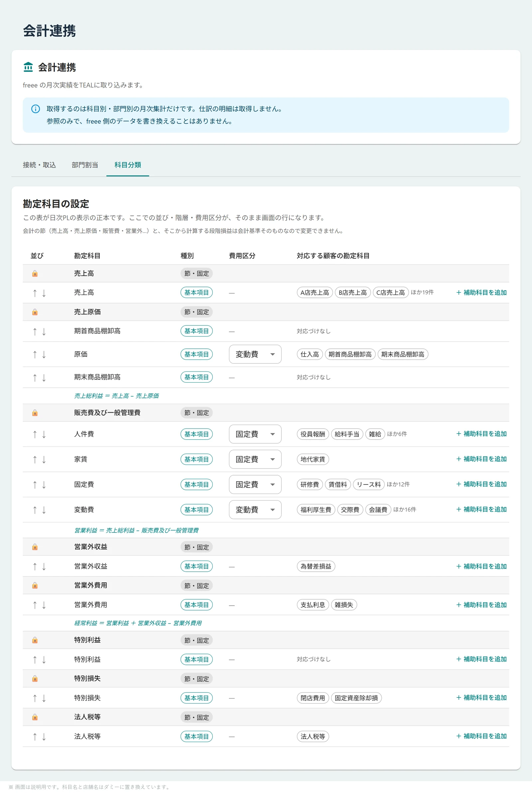The width and height of the screenshot is (532, 793).
Task: Move the 売上高 basic item row up
Action: (35, 293)
